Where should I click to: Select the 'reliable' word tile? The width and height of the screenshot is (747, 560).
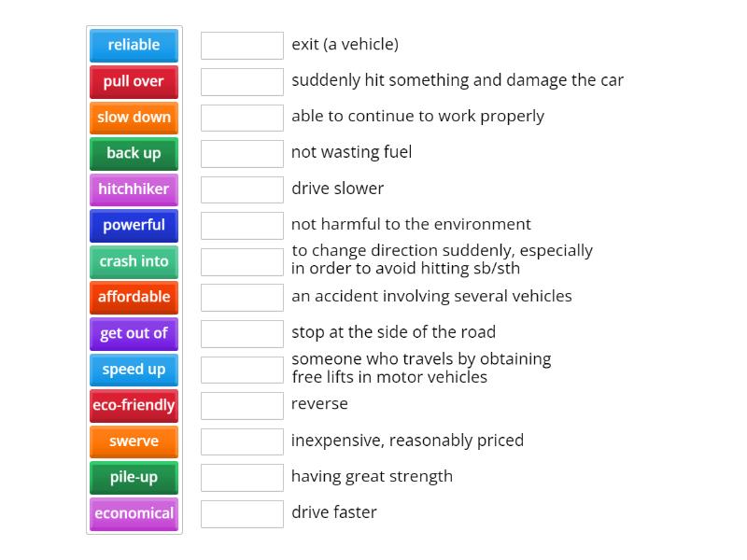(x=134, y=45)
